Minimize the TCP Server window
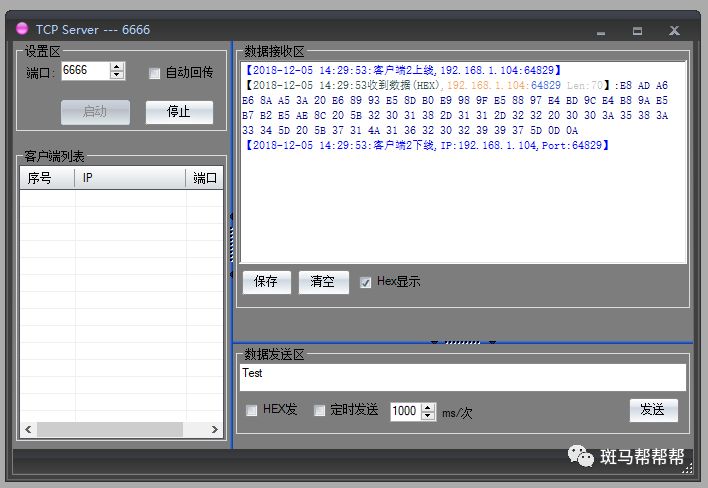 601,32
